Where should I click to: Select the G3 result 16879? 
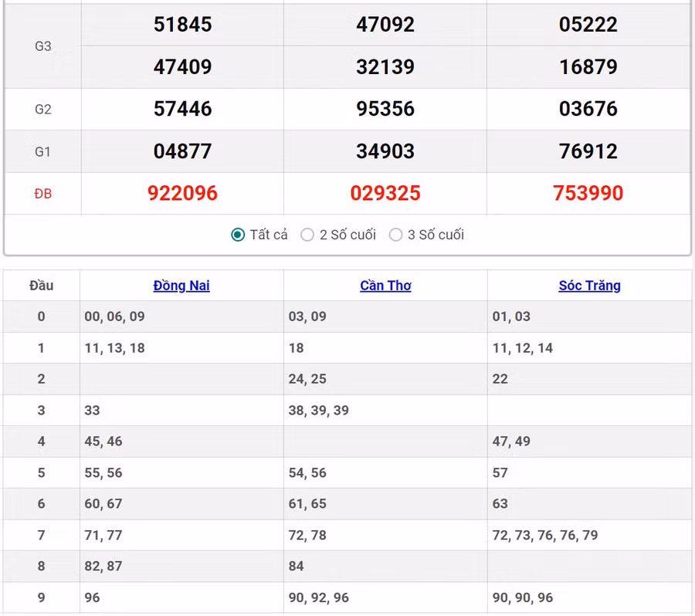click(x=588, y=67)
